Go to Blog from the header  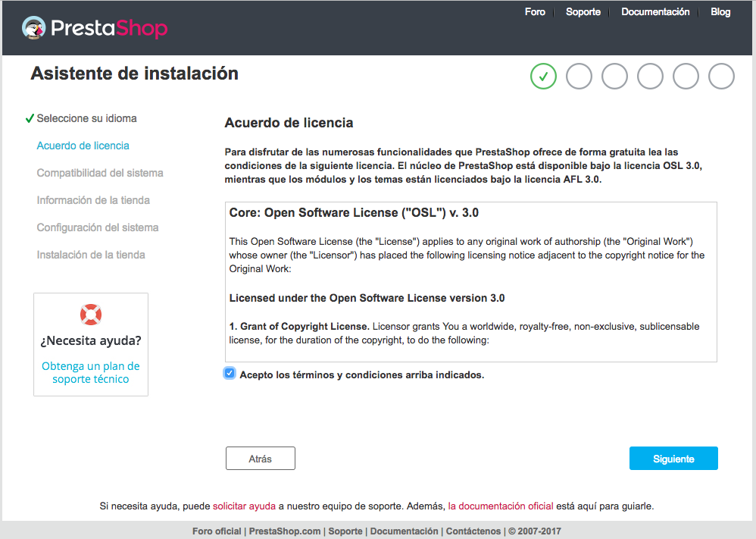[x=720, y=12]
